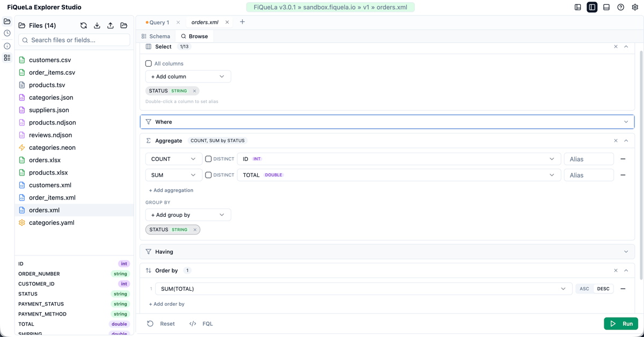644x337 pixels.
Task: Collapse the Order by section
Action: pyautogui.click(x=626, y=270)
